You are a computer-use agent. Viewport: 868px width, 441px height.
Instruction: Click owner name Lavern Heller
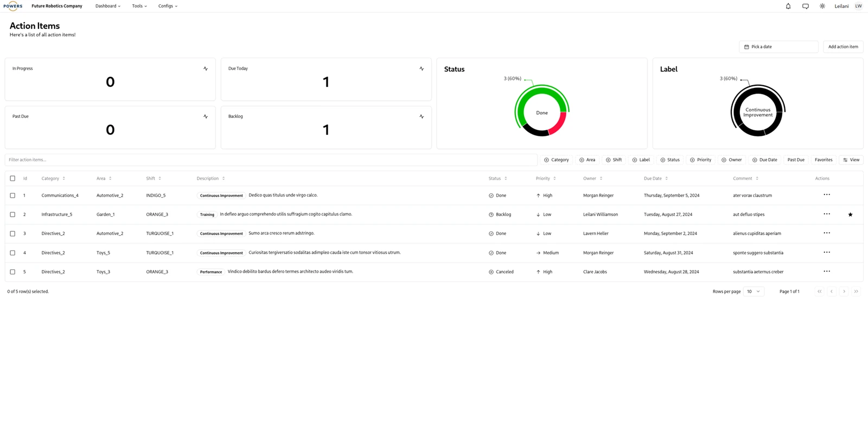pos(596,234)
